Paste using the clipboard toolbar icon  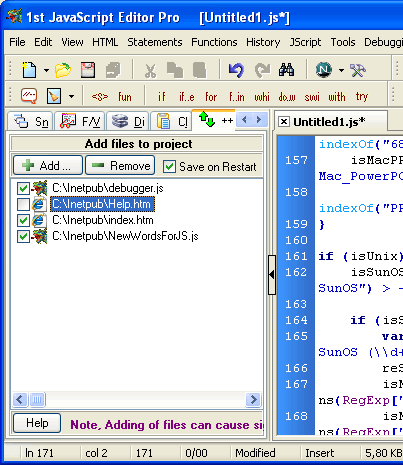(x=200, y=70)
